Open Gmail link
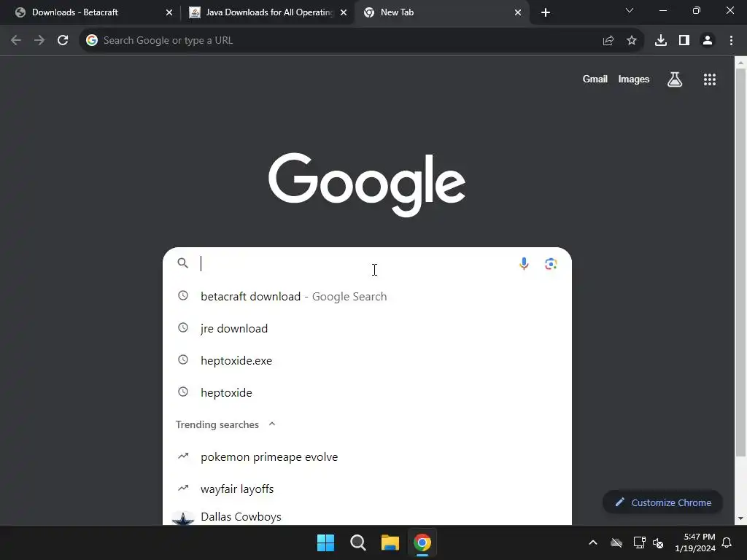The width and height of the screenshot is (747, 560). 595,79
